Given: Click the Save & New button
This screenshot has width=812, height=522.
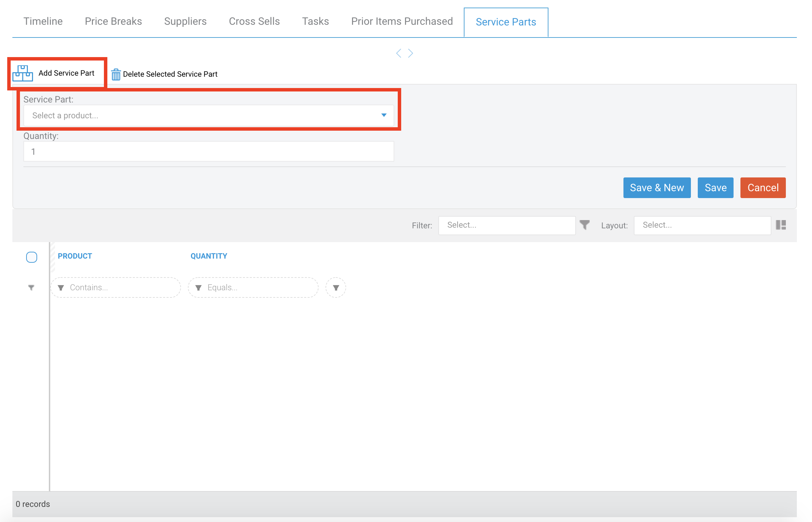Looking at the screenshot, I should point(657,188).
